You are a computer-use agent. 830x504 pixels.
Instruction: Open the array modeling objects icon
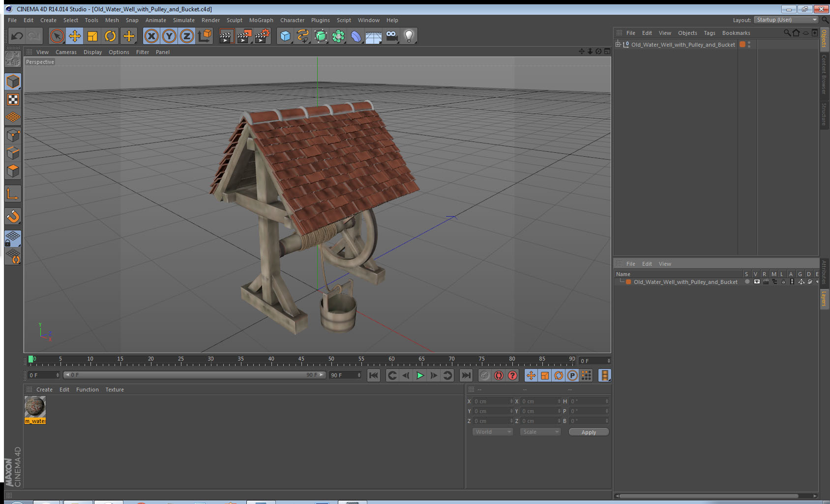click(338, 36)
